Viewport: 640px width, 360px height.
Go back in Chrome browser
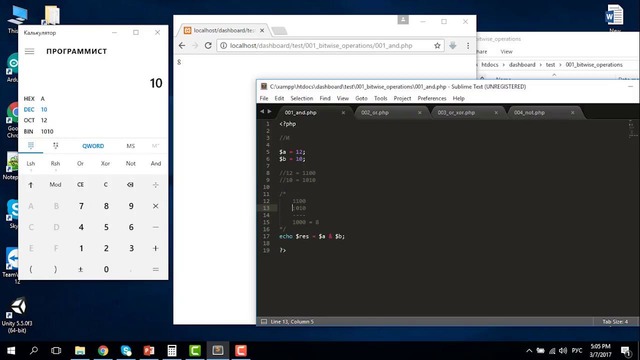(x=182, y=46)
